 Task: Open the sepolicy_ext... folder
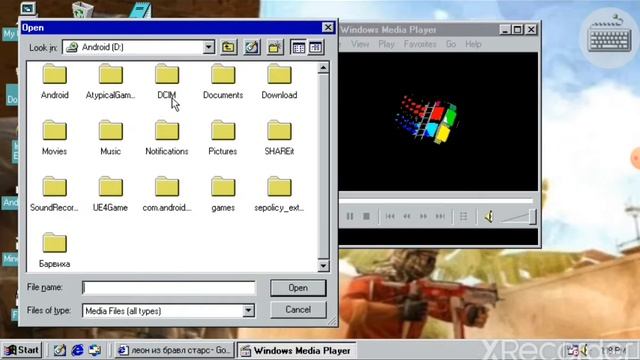(x=279, y=194)
